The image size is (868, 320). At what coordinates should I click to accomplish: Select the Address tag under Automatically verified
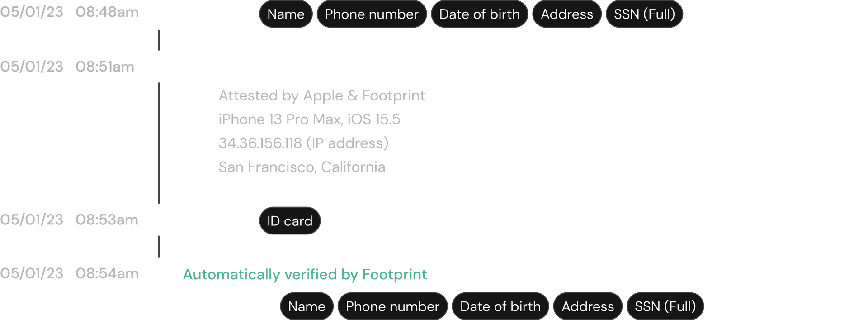(588, 306)
